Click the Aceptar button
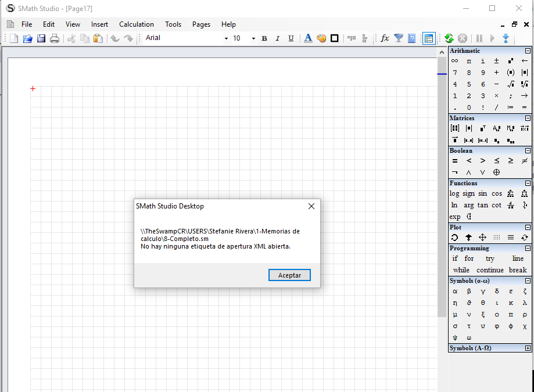 pos(289,275)
